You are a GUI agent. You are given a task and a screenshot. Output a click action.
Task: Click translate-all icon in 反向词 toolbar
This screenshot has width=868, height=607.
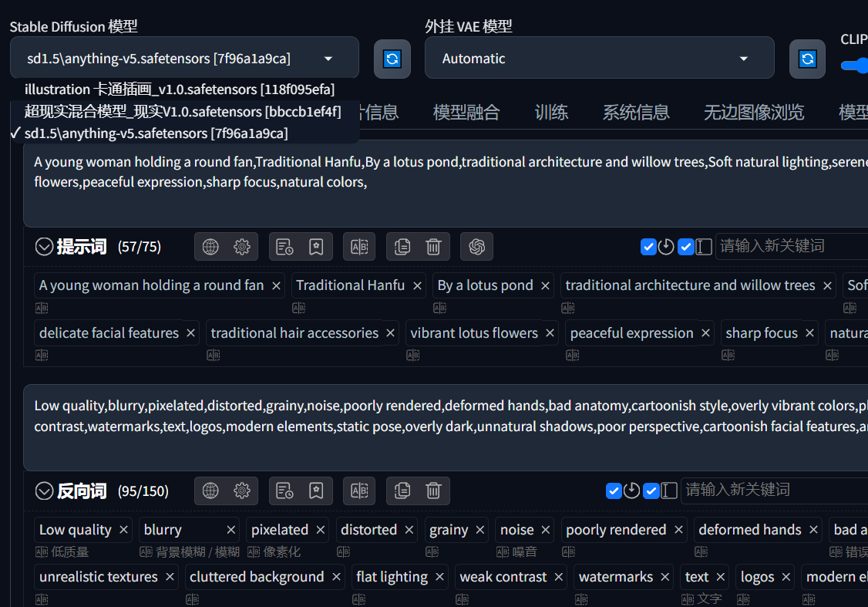coord(359,491)
